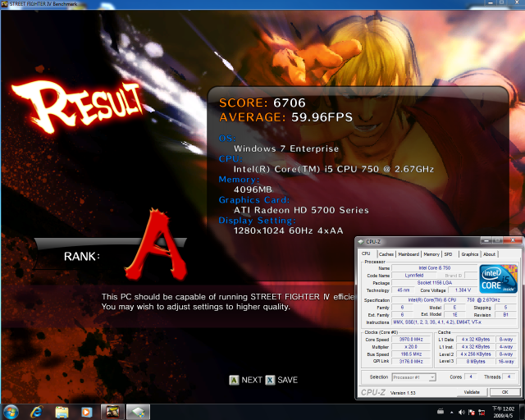
Task: Show hidden tray icons arrow
Action: click(452, 413)
